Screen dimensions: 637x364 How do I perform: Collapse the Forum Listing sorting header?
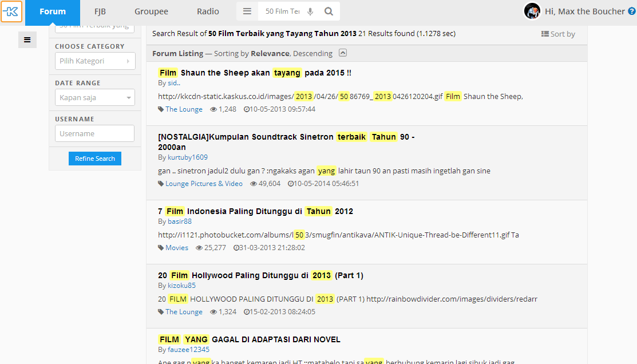point(342,53)
